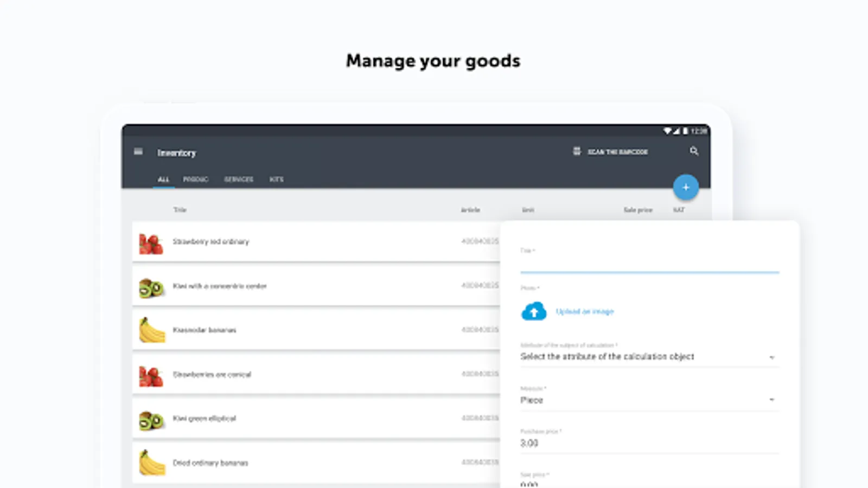868x488 pixels.
Task: Click the Inventory screen title
Action: click(x=177, y=153)
